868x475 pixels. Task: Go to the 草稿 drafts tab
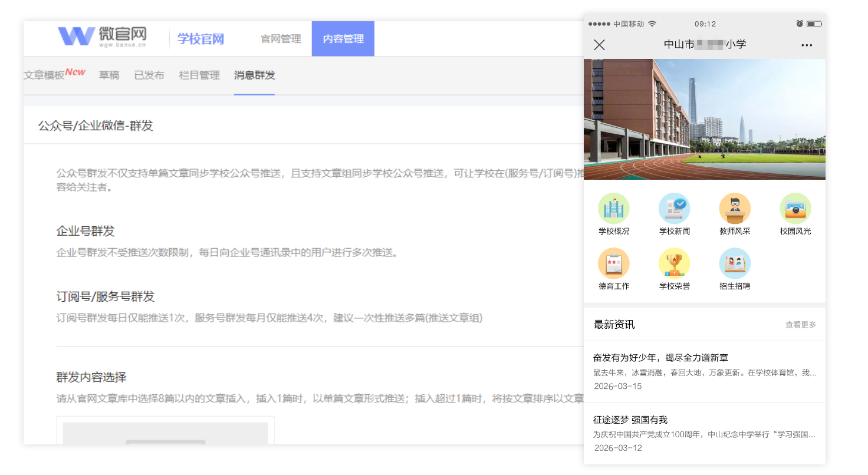tap(109, 75)
